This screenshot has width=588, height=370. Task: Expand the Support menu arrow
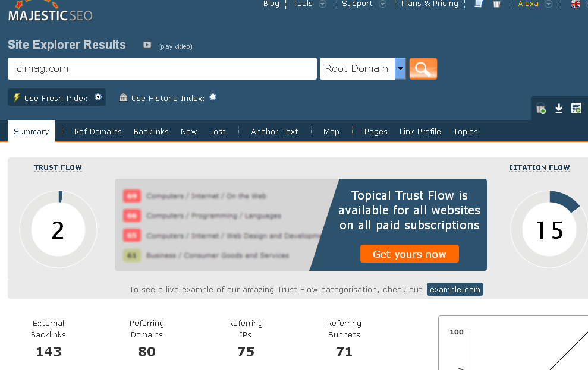382,4
